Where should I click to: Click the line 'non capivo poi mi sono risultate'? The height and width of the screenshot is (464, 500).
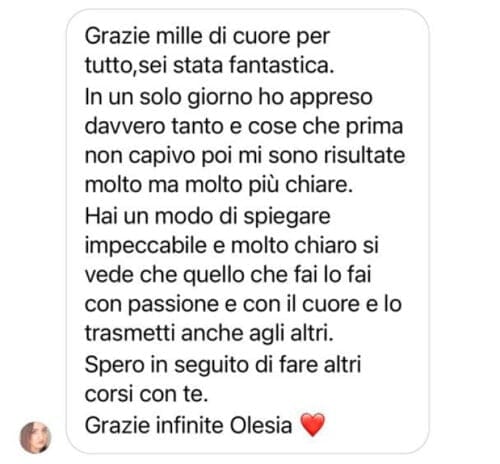tap(245, 156)
